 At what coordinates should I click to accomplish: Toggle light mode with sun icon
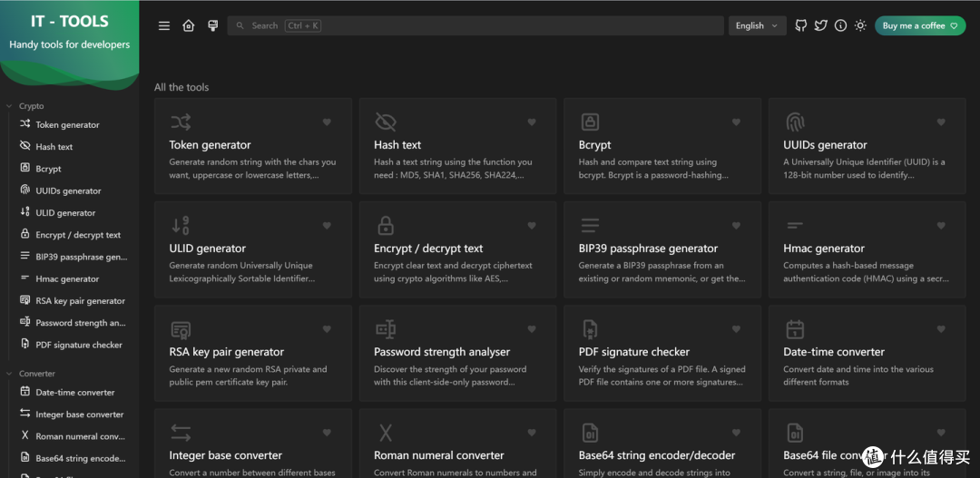(860, 25)
